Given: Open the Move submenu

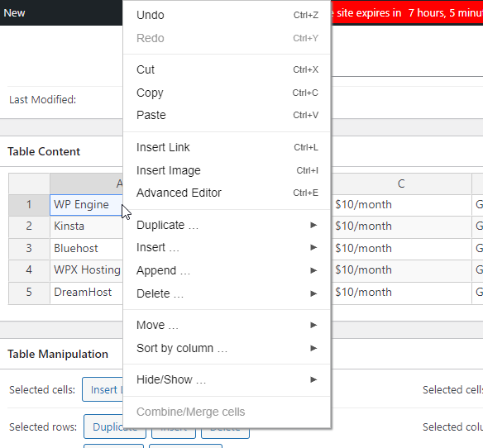Looking at the screenshot, I should (227, 325).
